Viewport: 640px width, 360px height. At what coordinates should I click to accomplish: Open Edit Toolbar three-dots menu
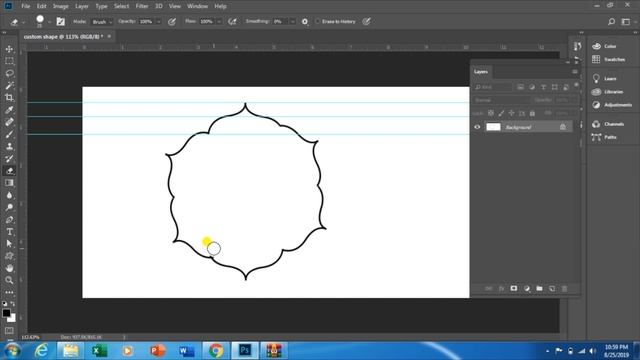(9, 292)
